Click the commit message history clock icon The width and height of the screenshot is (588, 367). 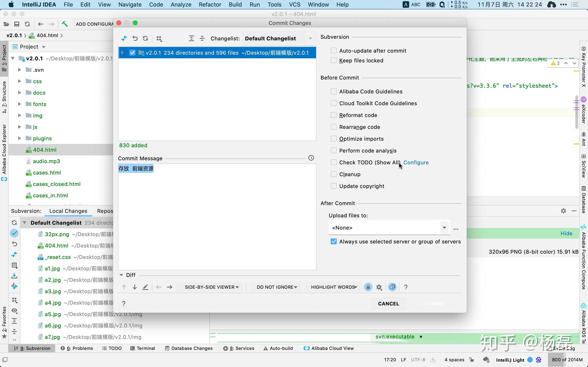pos(311,158)
